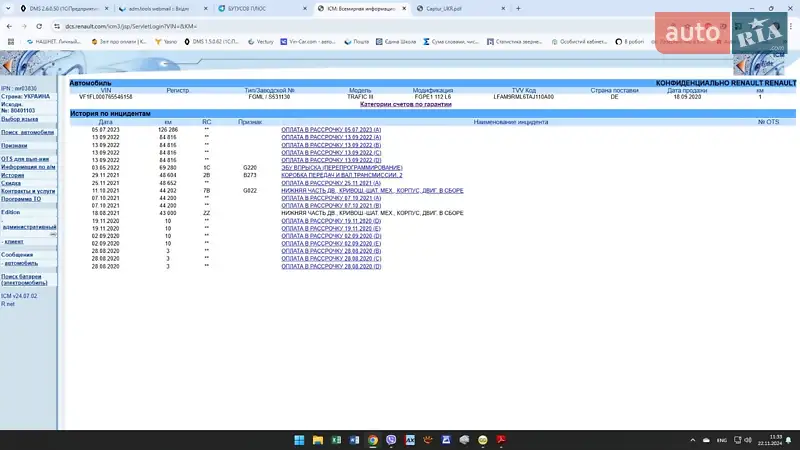Viewport: 800px width, 450px height.
Task: Open volume control in tray
Action: tap(748, 440)
